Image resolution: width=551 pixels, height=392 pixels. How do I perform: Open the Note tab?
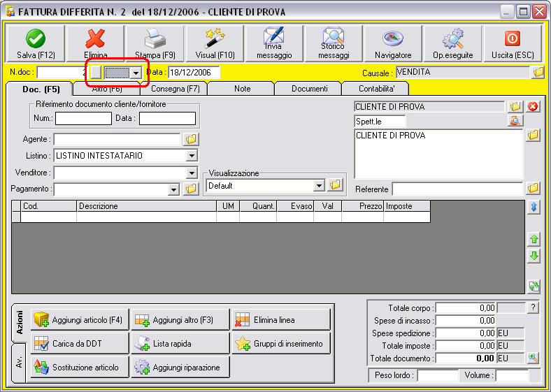coord(242,89)
